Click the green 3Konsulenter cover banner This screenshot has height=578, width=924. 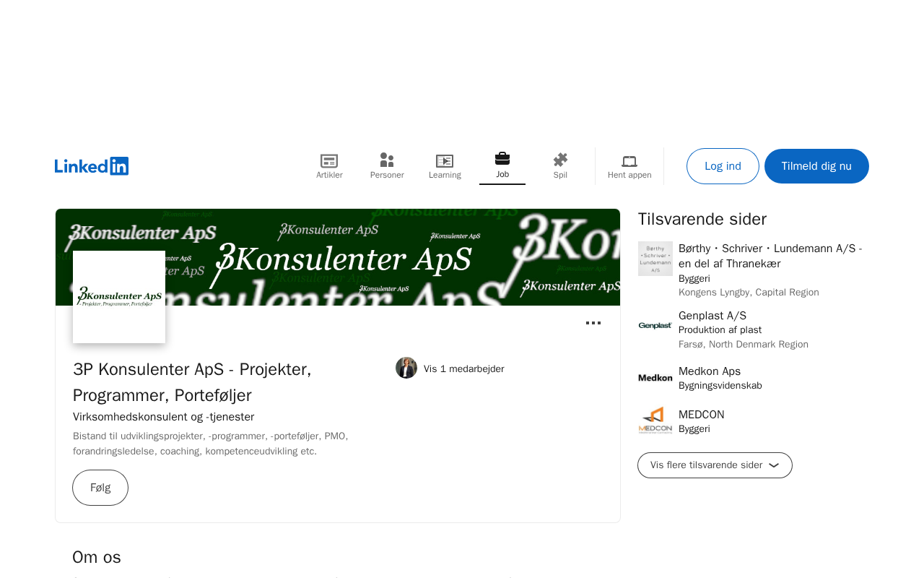click(x=390, y=257)
